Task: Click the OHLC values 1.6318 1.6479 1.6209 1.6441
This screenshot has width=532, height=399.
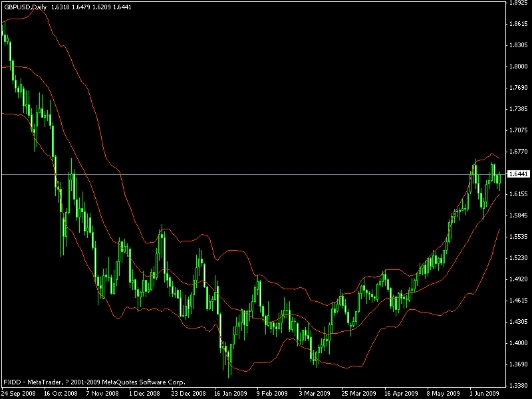Action: (91, 7)
